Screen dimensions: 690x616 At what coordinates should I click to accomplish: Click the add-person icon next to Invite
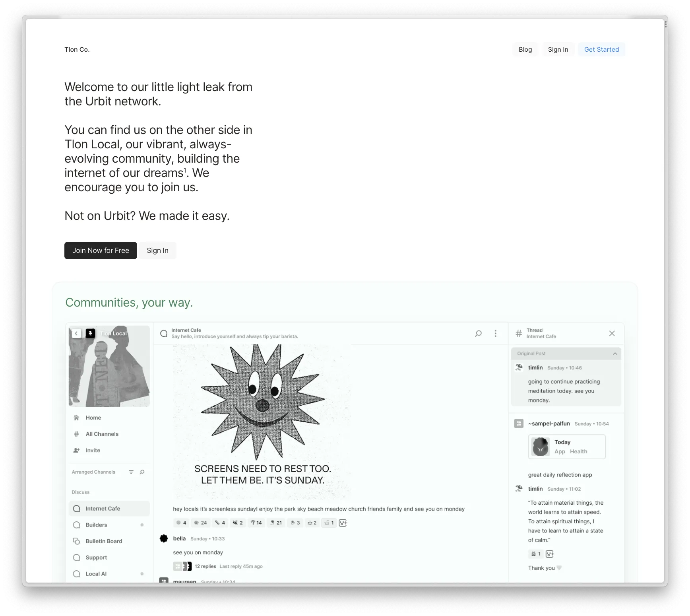(77, 450)
